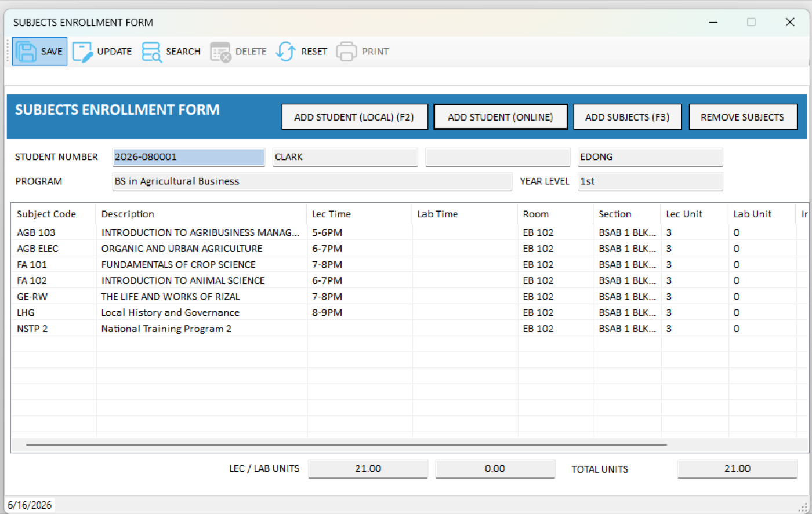Click the Reset circular arrows icon
This screenshot has width=812, height=514.
[286, 52]
